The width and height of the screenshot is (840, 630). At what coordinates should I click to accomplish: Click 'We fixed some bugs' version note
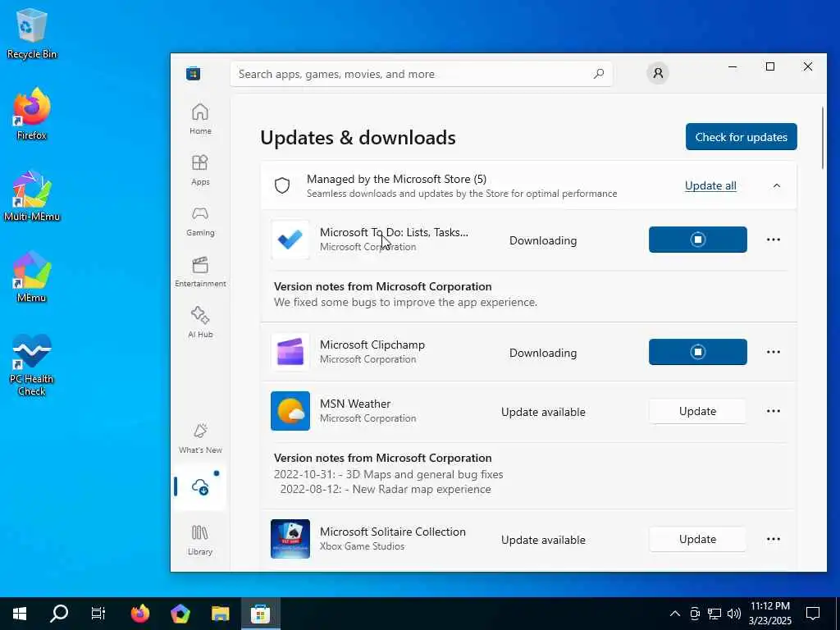click(x=405, y=302)
